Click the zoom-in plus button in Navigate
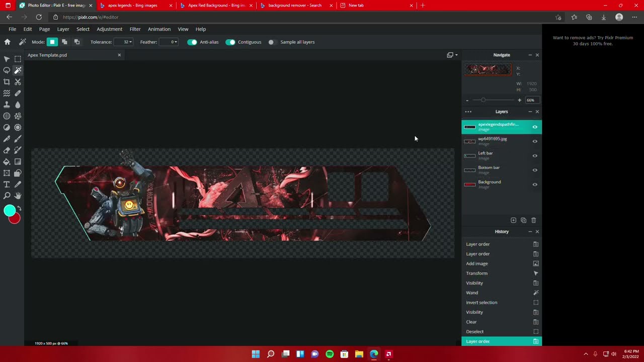This screenshot has height=362, width=644. [520, 100]
